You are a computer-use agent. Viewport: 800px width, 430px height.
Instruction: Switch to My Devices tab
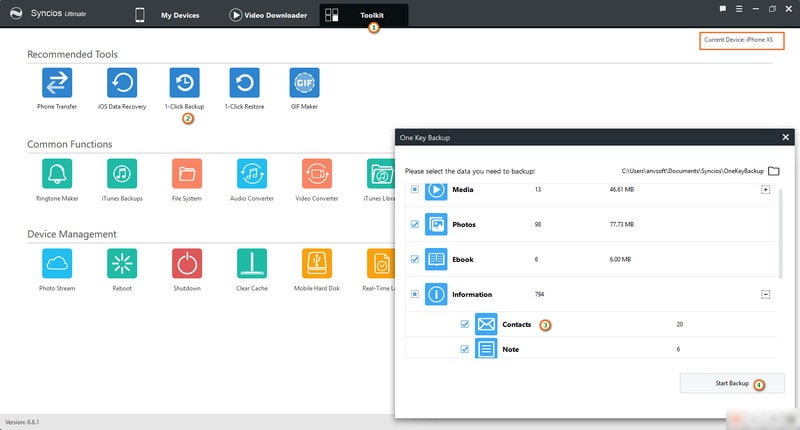[x=168, y=15]
